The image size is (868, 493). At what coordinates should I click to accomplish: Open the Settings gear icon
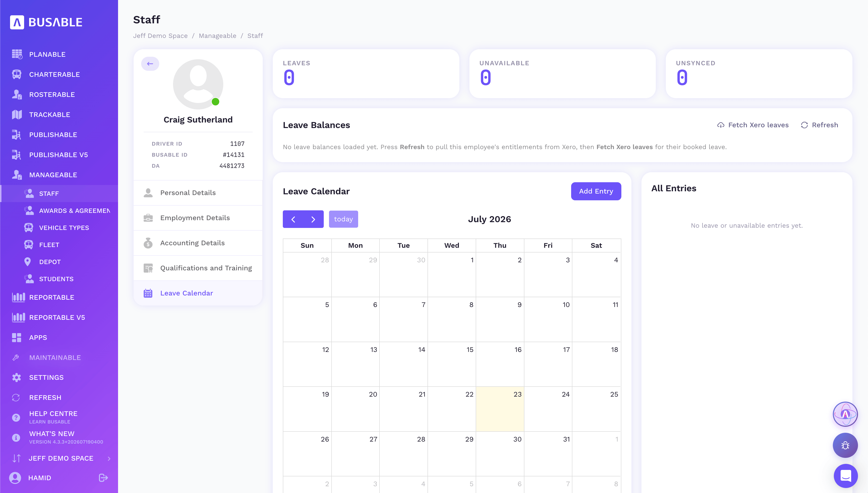coord(17,378)
